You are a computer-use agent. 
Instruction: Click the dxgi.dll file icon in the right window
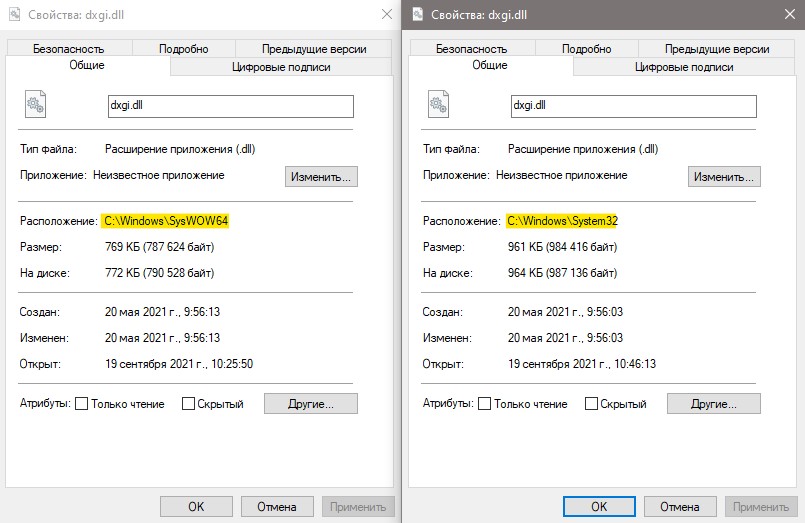438,104
